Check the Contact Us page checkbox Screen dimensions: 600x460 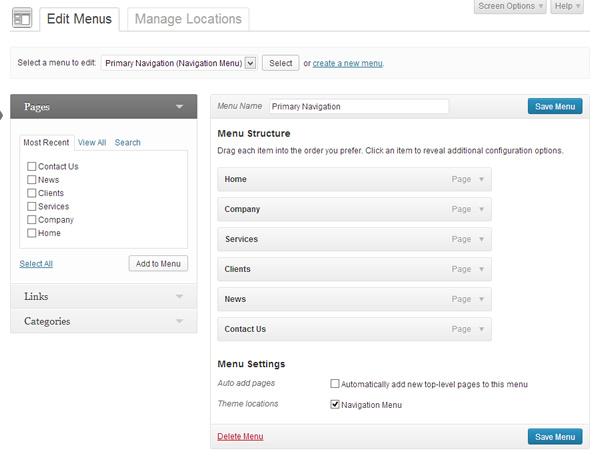[32, 167]
